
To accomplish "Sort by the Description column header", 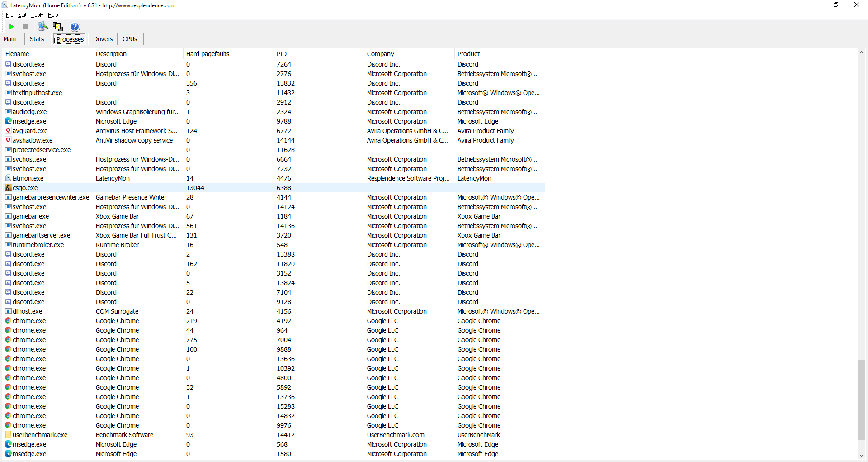I will pos(138,54).
